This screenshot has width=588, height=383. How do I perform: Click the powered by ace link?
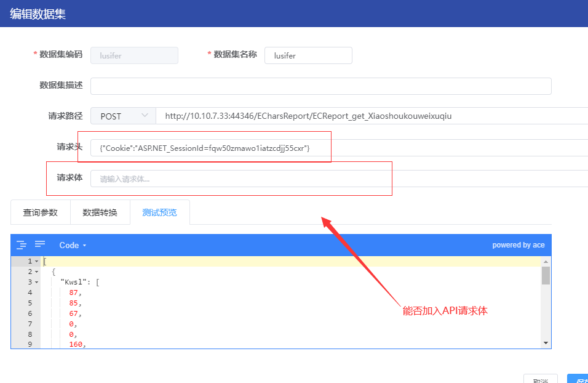pos(518,245)
